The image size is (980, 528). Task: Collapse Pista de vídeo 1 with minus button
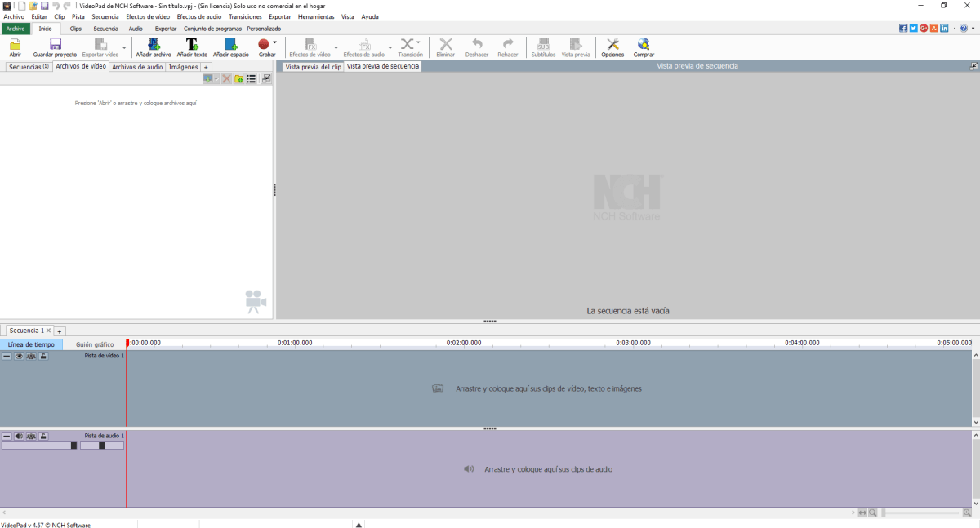7,356
